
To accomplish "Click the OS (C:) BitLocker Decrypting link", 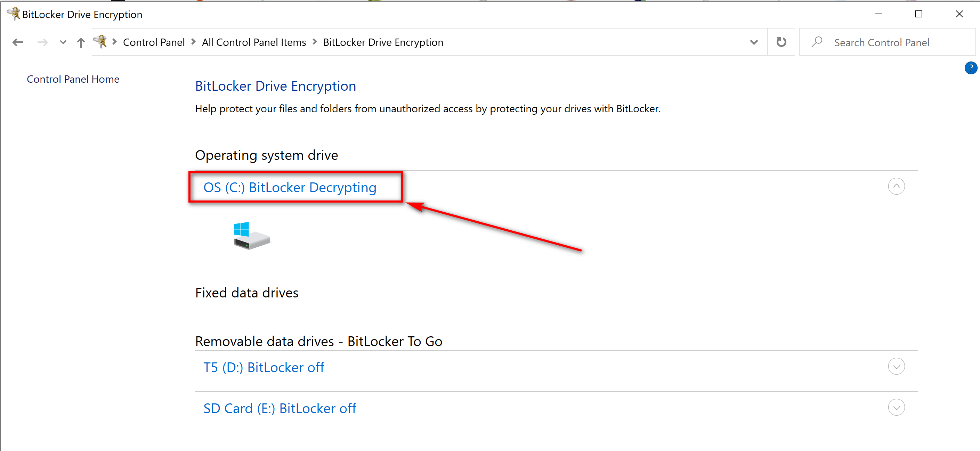I will click(x=290, y=188).
